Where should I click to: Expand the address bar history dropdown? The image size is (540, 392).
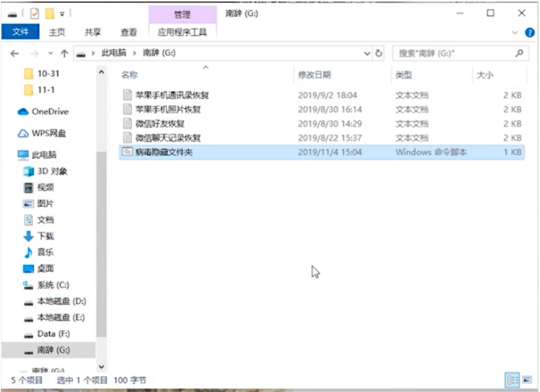point(367,53)
